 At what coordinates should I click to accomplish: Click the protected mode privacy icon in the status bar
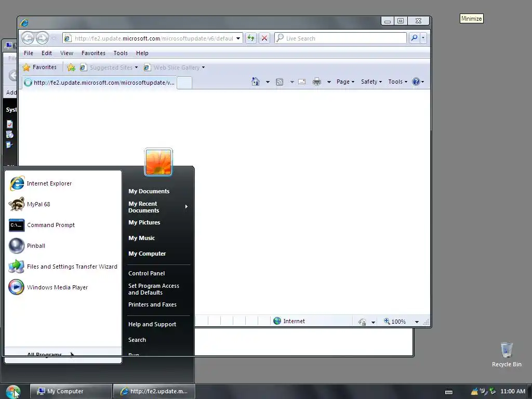[362, 322]
